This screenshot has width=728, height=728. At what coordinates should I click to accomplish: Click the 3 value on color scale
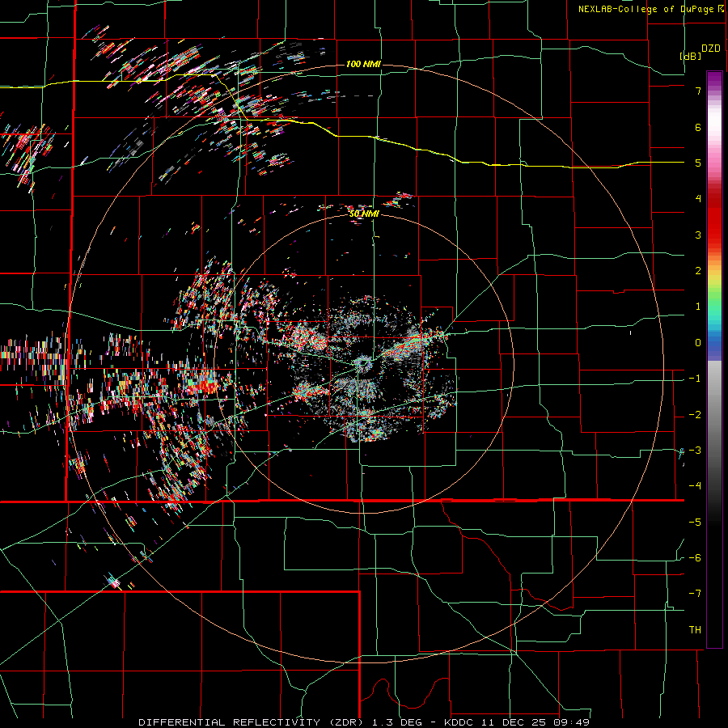(698, 235)
